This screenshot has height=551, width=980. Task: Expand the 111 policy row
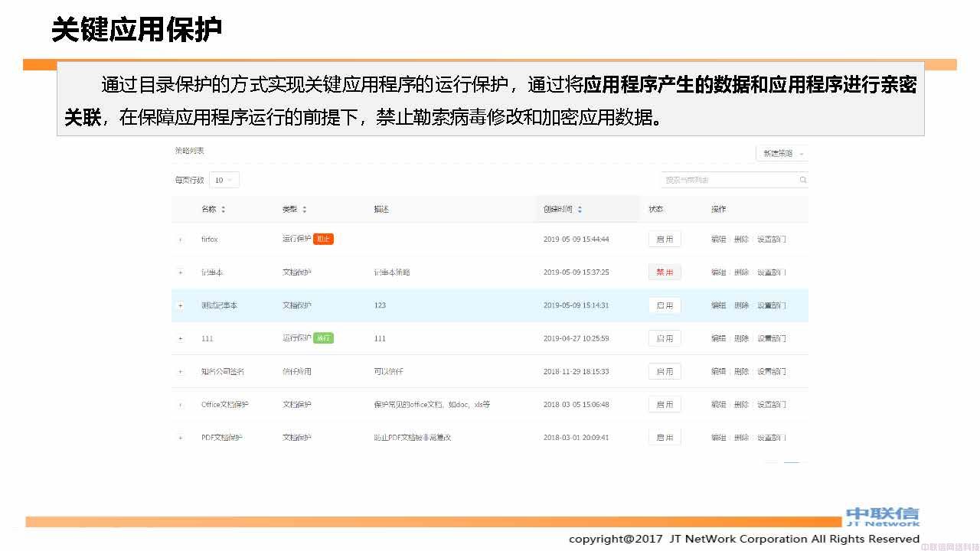pyautogui.click(x=181, y=338)
